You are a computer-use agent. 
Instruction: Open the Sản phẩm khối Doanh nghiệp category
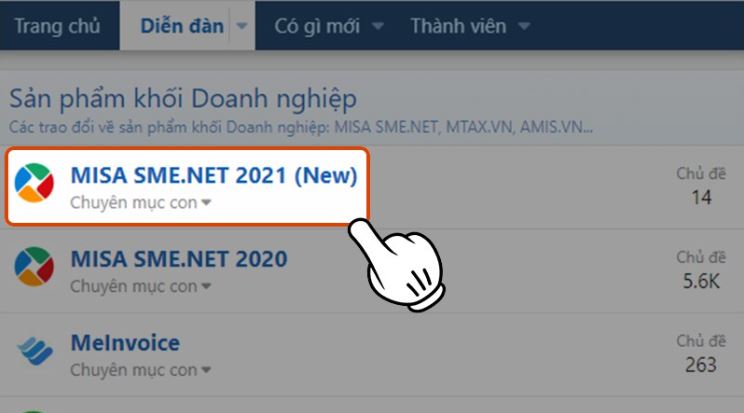183,99
